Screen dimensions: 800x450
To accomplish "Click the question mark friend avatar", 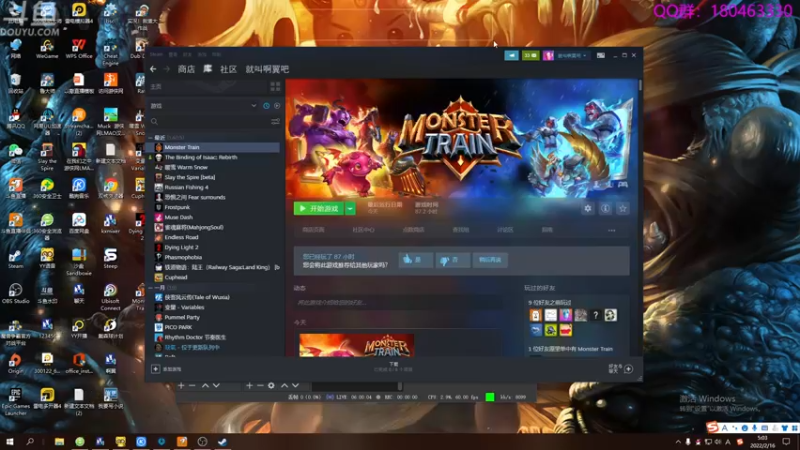I will pos(595,315).
